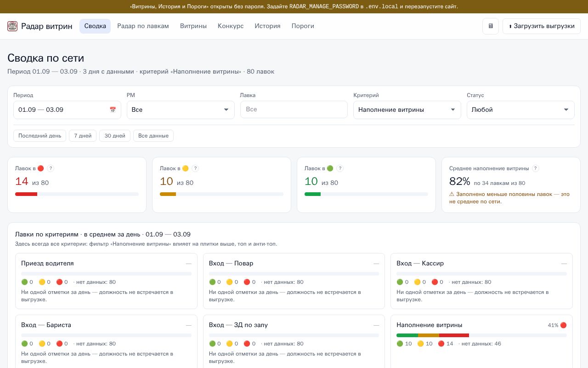588x368 pixels.
Task: Expand the Статус dropdown
Action: (520, 110)
